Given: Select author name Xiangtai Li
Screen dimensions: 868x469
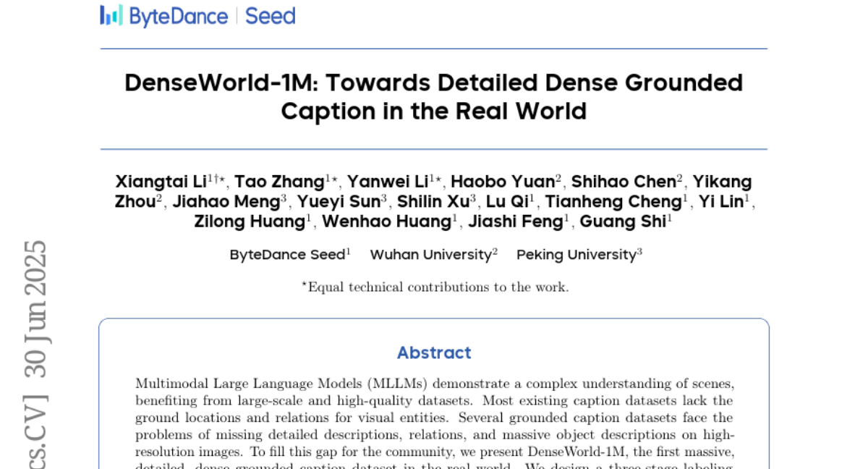Looking at the screenshot, I should click(x=161, y=182).
